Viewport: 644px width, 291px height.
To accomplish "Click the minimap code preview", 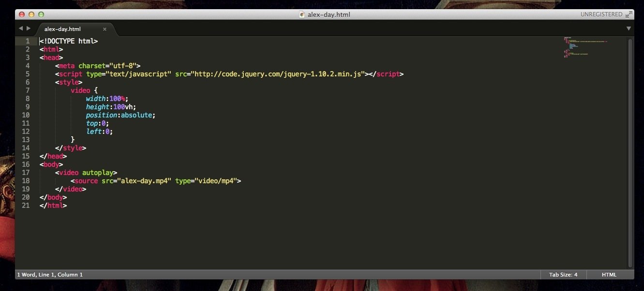I will [585, 47].
